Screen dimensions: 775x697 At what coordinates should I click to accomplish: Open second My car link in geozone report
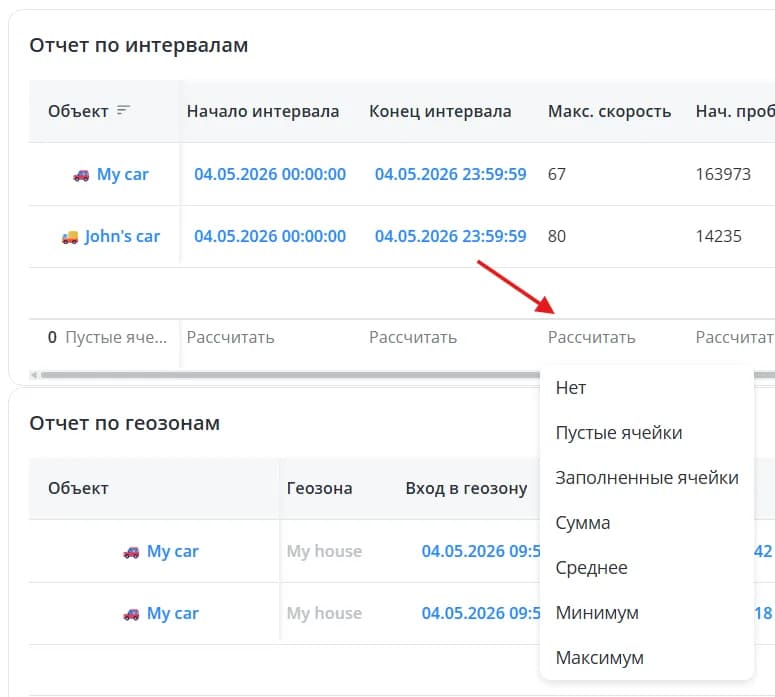tap(172, 613)
